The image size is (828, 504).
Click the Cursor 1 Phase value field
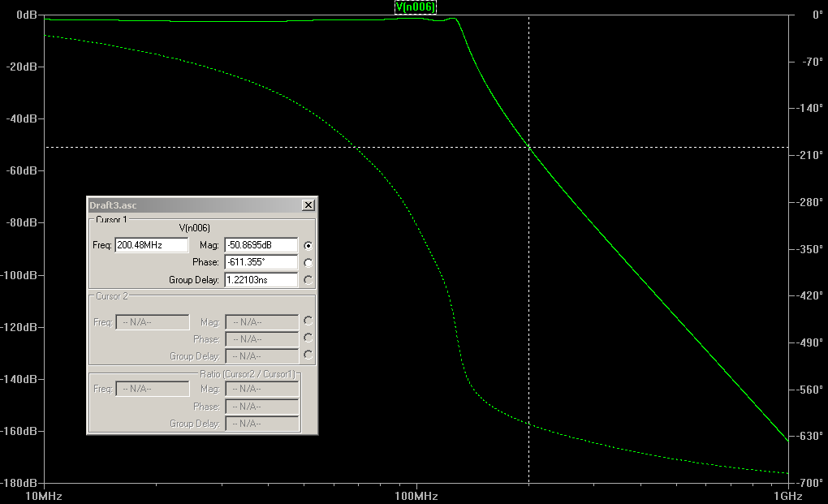click(261, 262)
